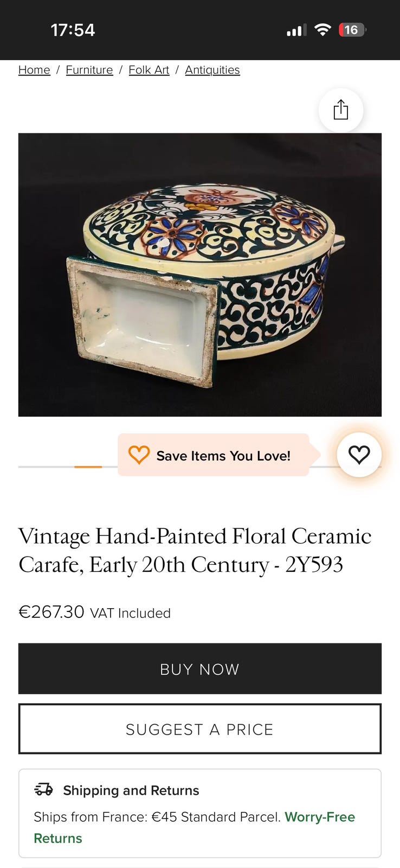The height and width of the screenshot is (868, 400).
Task: Open the ceramic carafe product photo
Action: click(200, 275)
